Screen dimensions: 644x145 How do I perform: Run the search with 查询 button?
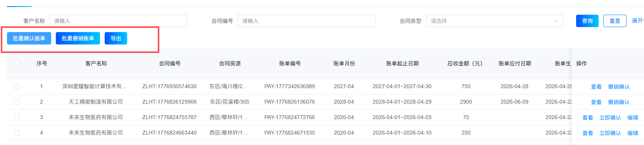point(587,21)
